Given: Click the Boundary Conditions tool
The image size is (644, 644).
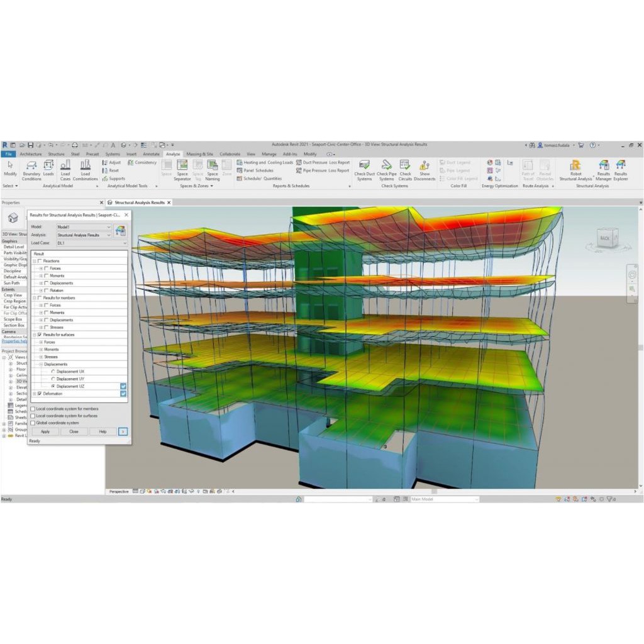Looking at the screenshot, I should pos(31,170).
